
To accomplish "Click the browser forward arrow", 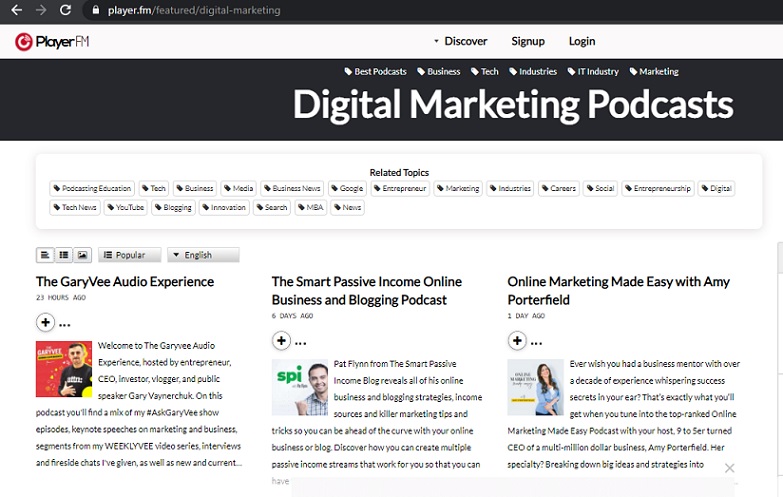I will [x=41, y=10].
